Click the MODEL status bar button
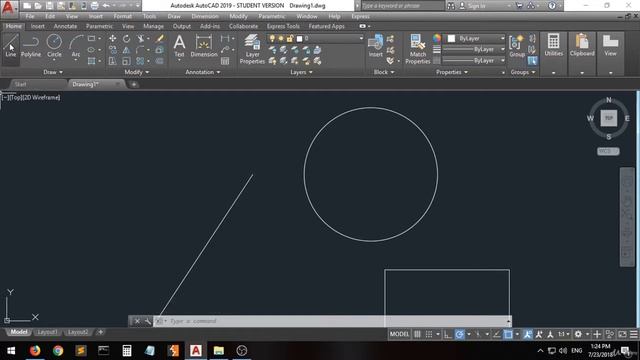Image resolution: width=640 pixels, height=360 pixels. tap(399, 334)
